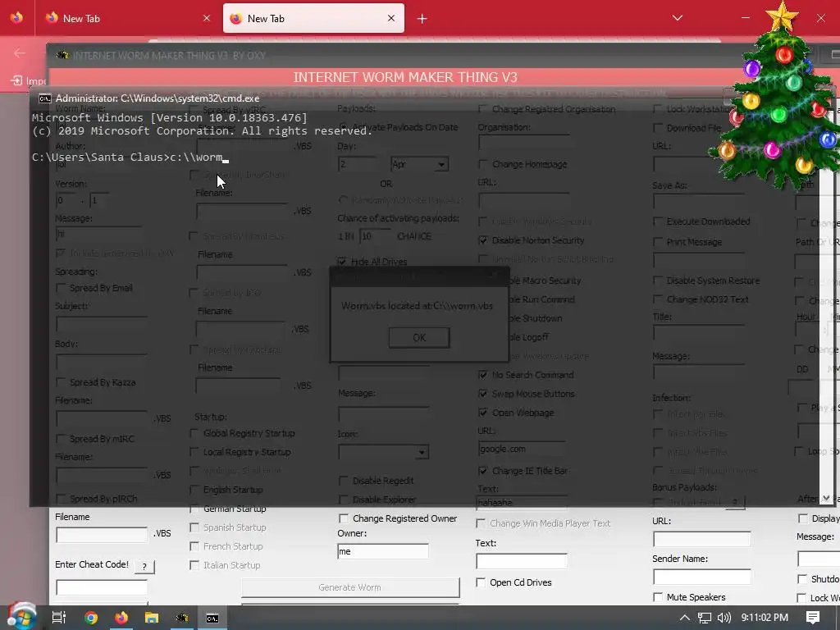Click the cmd.exe title bar system icon
This screenshot has width=840, height=630.
(x=45, y=98)
